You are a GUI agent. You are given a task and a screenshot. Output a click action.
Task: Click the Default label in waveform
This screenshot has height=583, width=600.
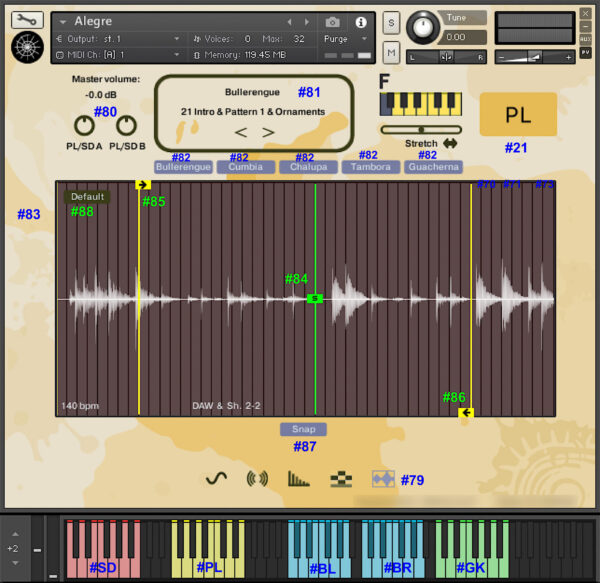87,197
